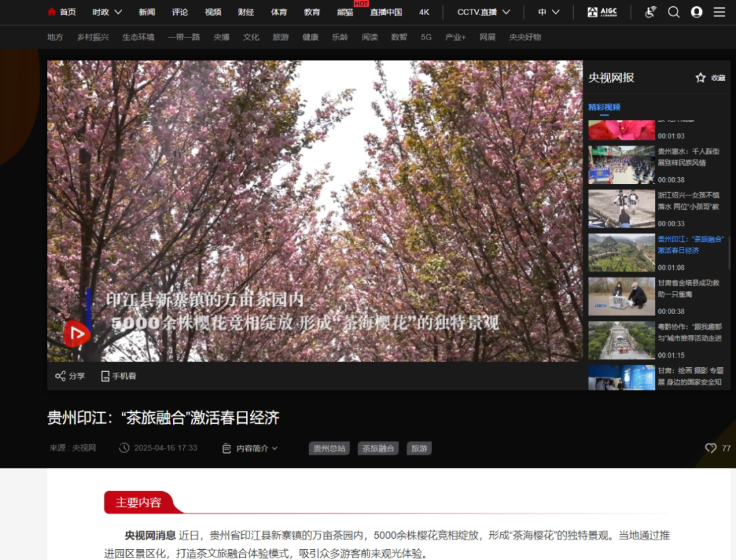Open the accessibility mode icon

click(x=651, y=12)
